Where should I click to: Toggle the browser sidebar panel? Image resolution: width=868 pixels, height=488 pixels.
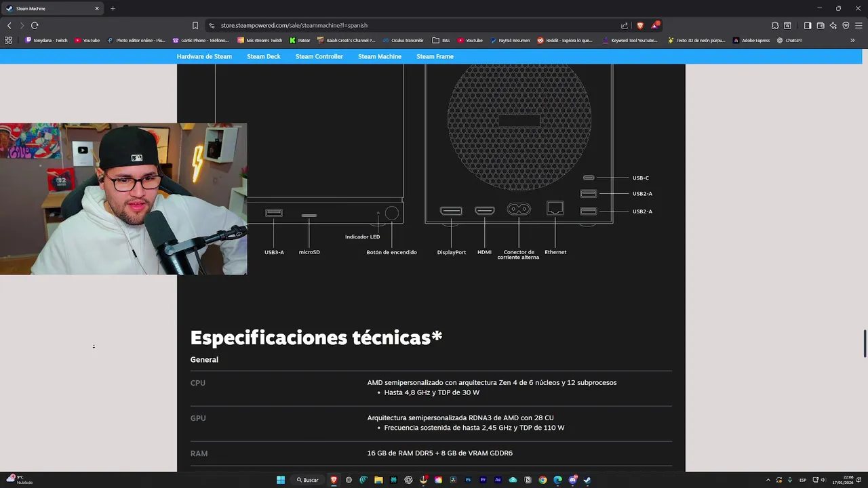click(808, 25)
